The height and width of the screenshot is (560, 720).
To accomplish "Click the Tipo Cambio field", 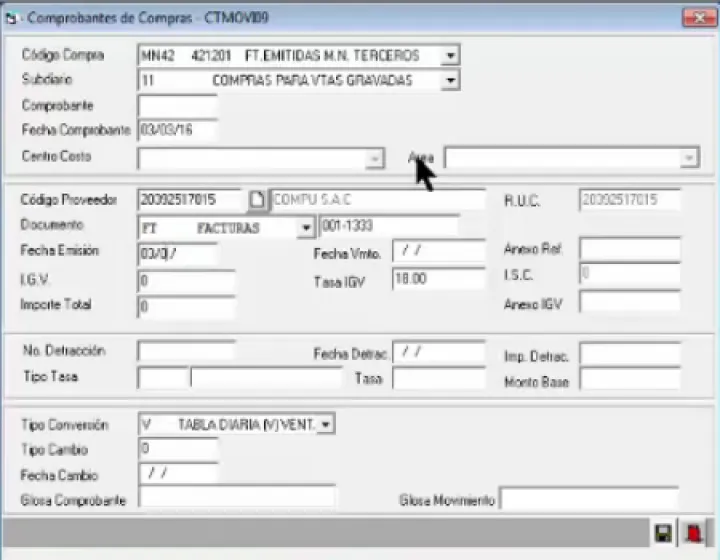I will pyautogui.click(x=177, y=448).
